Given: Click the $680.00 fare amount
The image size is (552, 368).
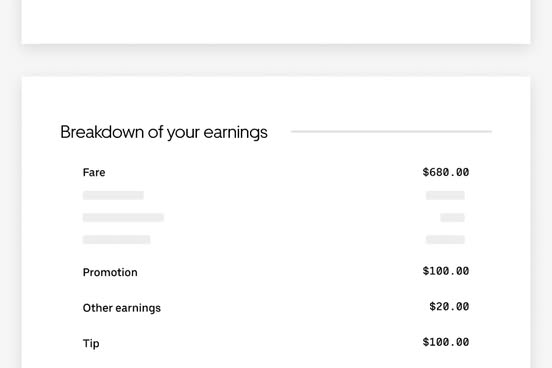Looking at the screenshot, I should pos(446,172).
